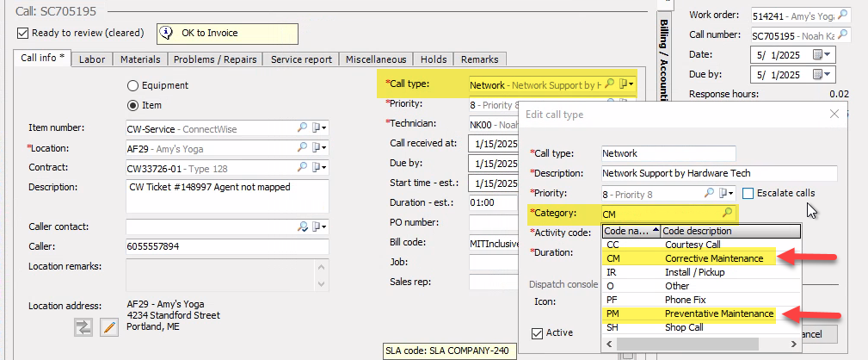The width and height of the screenshot is (868, 360).
Task: Switch to the Service report tab
Action: [x=301, y=59]
